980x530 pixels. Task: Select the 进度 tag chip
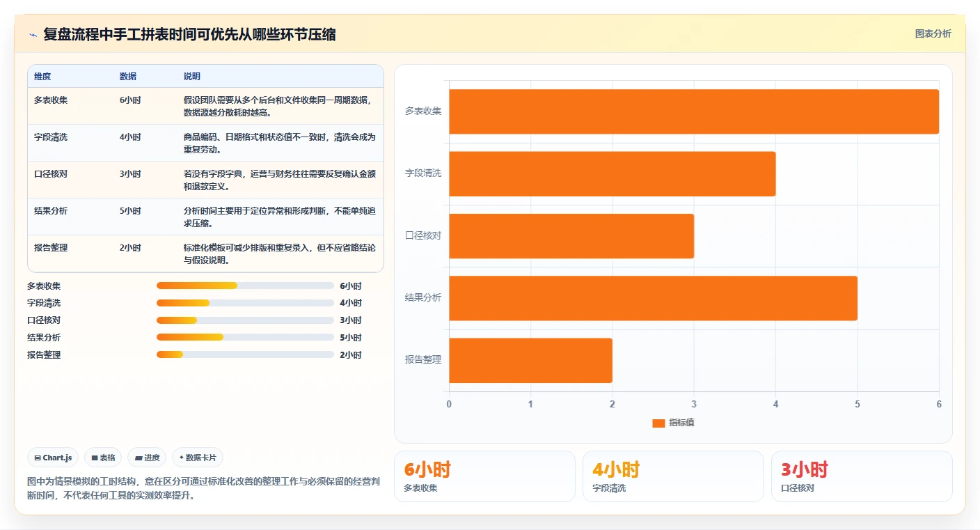pos(147,458)
